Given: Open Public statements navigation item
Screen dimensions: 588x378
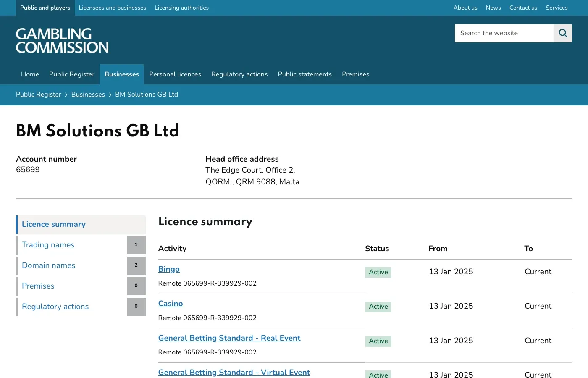Looking at the screenshot, I should click(x=305, y=74).
